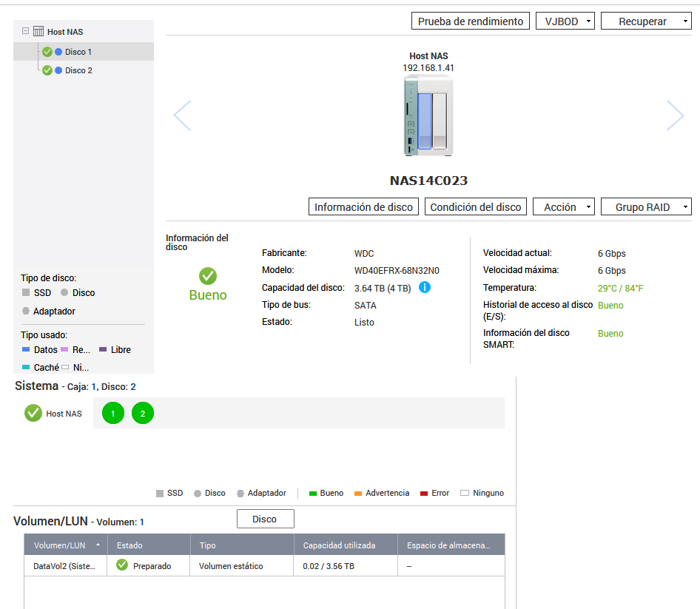Image resolution: width=700 pixels, height=609 pixels.
Task: Click the Condición del disco button
Action: coord(476,207)
